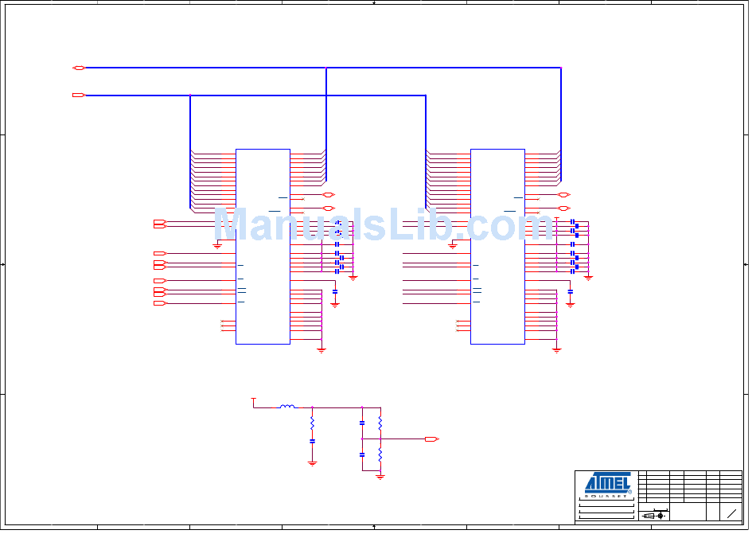
Task: Click the projection symbol in the title block
Action: [x=655, y=516]
